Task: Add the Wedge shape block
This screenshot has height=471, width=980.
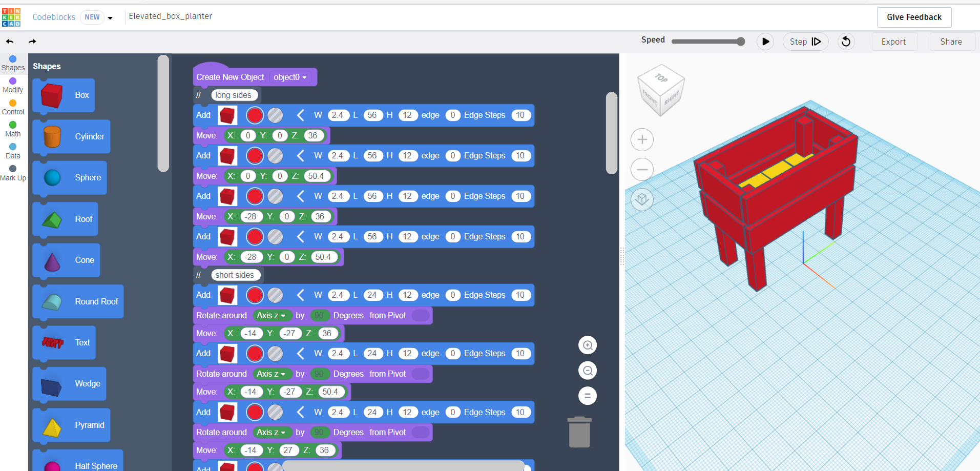Action: 69,383
